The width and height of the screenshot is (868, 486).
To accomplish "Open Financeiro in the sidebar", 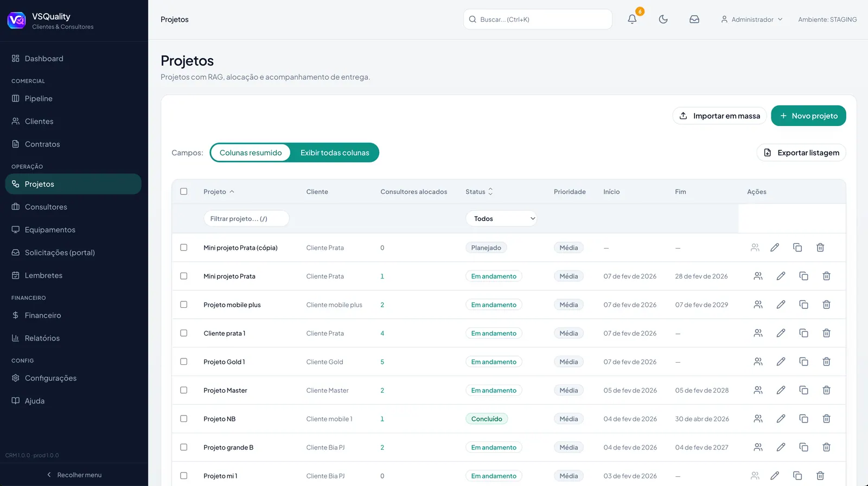I will (73, 315).
